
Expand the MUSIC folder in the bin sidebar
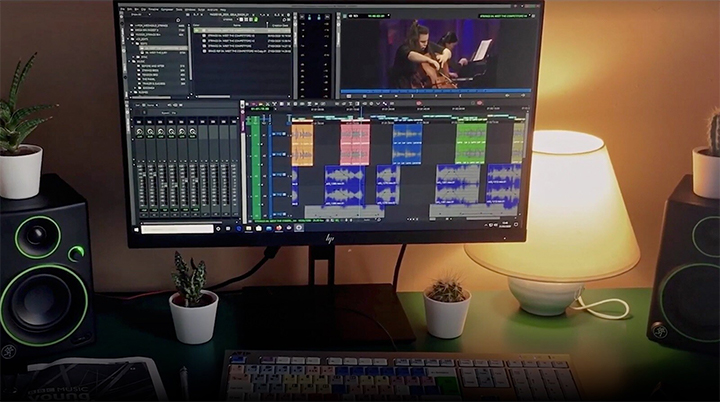[x=129, y=61]
